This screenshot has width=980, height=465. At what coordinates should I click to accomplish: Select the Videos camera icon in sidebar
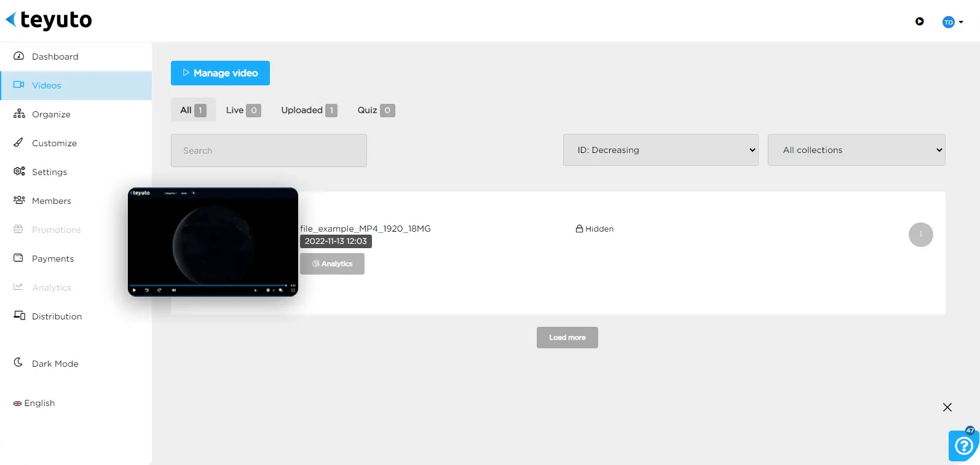coord(18,85)
